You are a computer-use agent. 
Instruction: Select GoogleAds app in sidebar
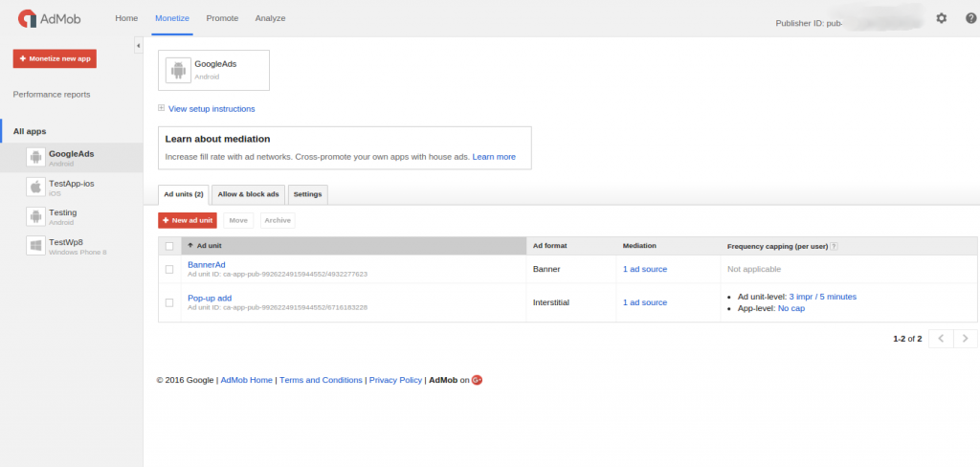coord(71,158)
